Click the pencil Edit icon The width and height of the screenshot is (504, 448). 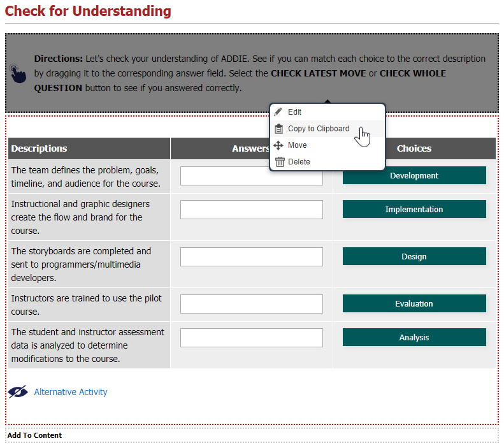pyautogui.click(x=278, y=112)
